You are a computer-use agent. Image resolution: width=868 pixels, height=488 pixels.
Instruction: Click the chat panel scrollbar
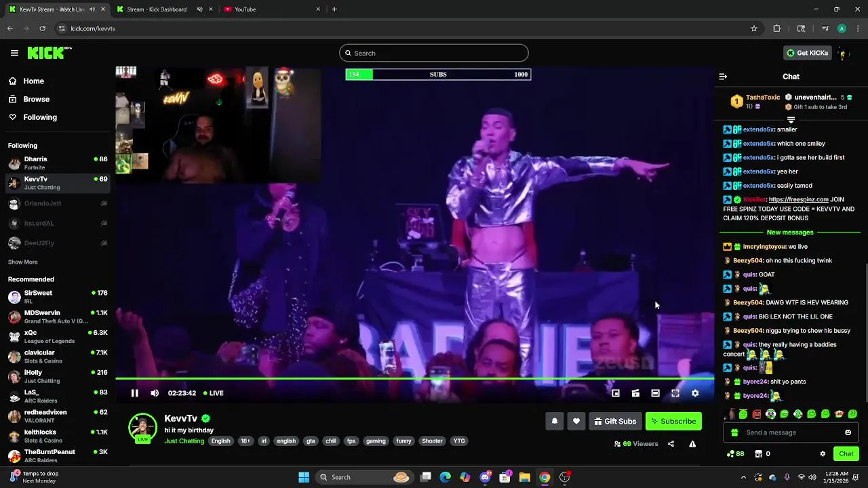[865, 332]
